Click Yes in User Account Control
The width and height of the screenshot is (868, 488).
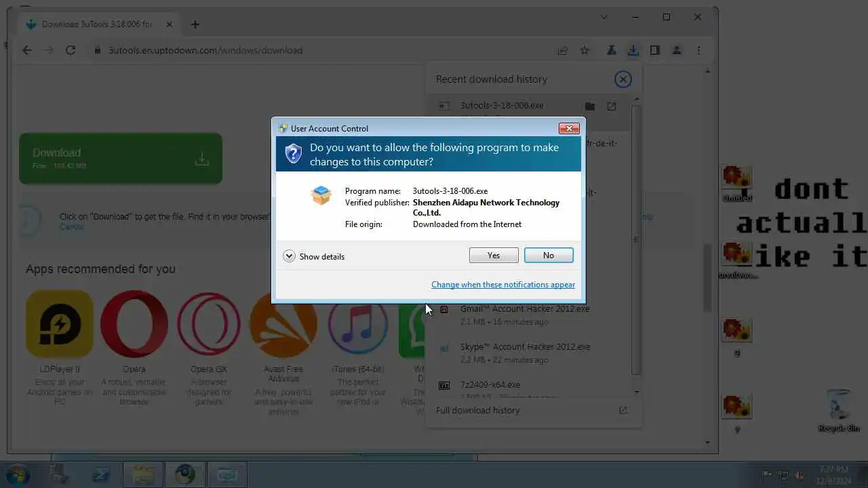click(x=494, y=256)
